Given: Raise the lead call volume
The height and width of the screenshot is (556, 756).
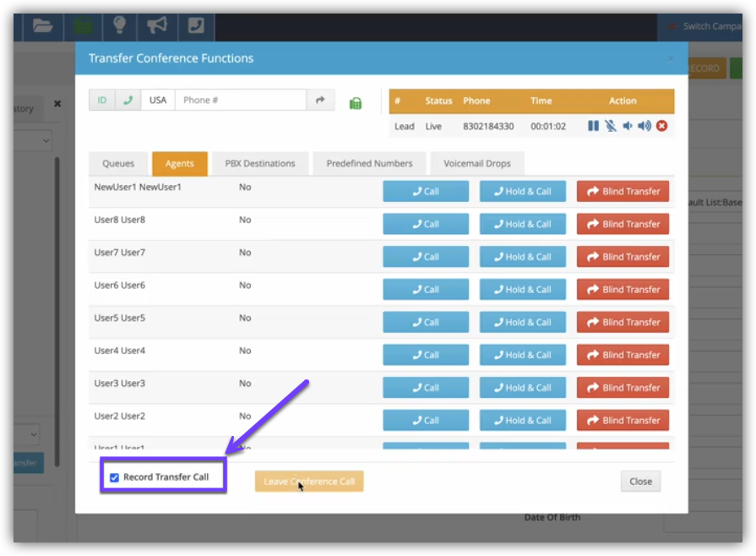Looking at the screenshot, I should tap(645, 126).
